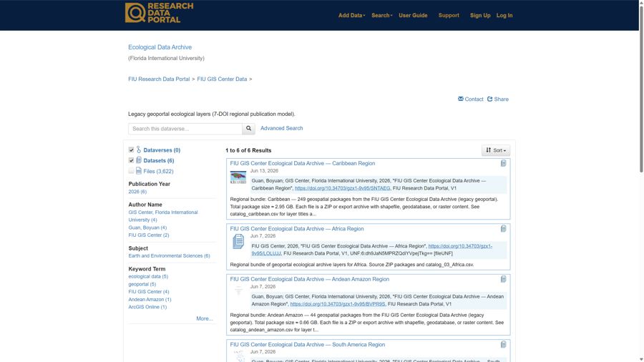Focus the Search this dataverse field
Screen dimensions: 644x362
point(185,129)
